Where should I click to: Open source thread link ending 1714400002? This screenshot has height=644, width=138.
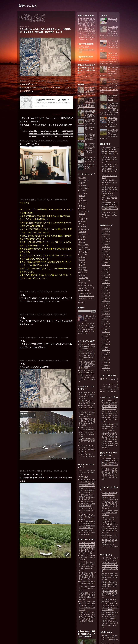(51, 134)
